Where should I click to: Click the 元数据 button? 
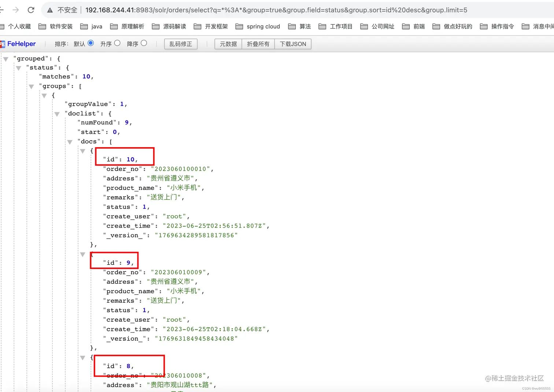click(228, 44)
